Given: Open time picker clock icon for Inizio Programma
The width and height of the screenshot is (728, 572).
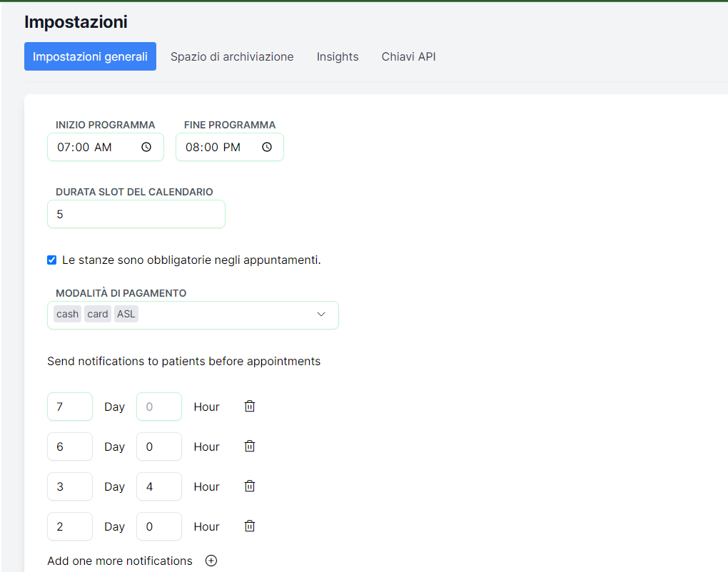Looking at the screenshot, I should (x=146, y=147).
